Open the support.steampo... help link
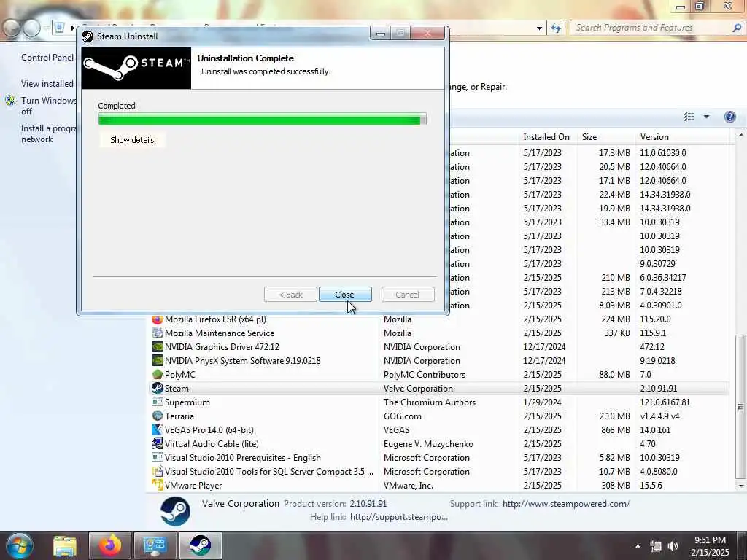 tap(399, 517)
